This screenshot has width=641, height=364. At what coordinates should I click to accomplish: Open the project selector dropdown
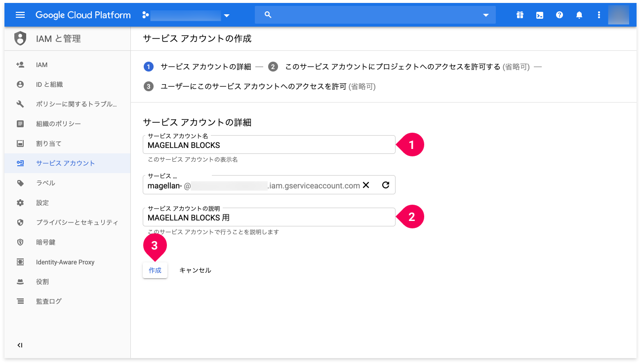[186, 15]
